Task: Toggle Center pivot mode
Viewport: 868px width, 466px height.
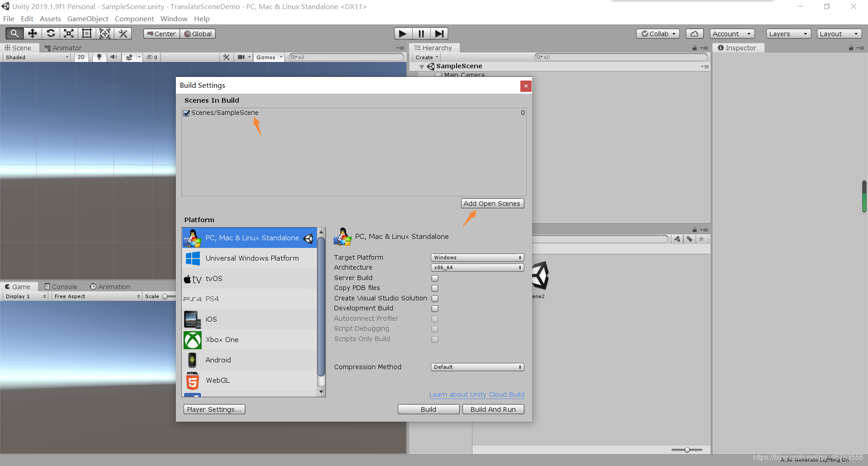Action: [x=161, y=34]
